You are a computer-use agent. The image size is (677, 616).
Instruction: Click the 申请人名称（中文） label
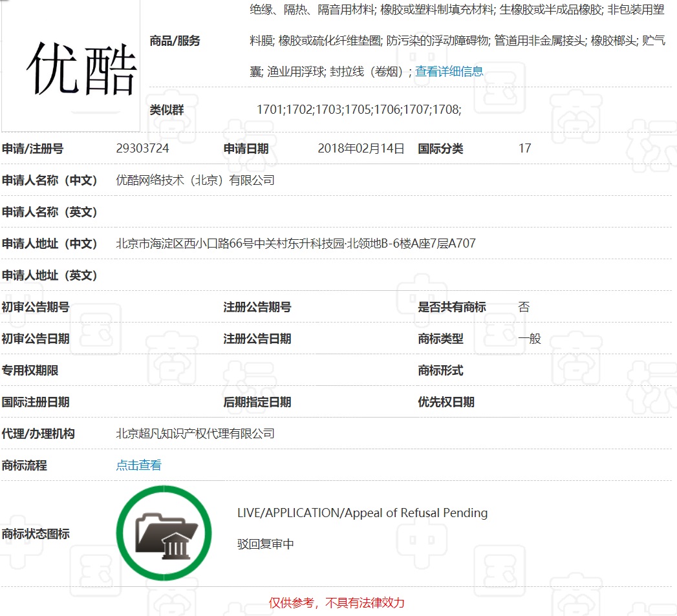point(49,180)
